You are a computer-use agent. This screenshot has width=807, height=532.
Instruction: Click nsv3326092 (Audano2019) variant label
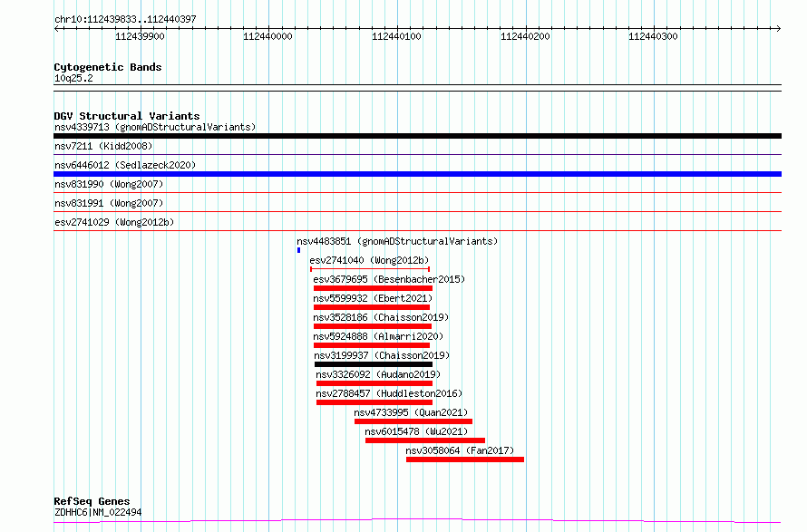377,374
